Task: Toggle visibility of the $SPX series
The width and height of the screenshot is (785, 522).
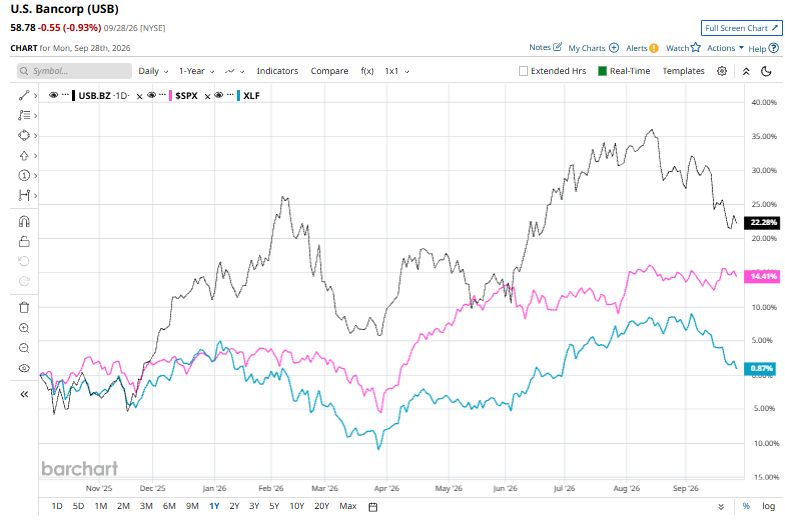Action: [152, 95]
